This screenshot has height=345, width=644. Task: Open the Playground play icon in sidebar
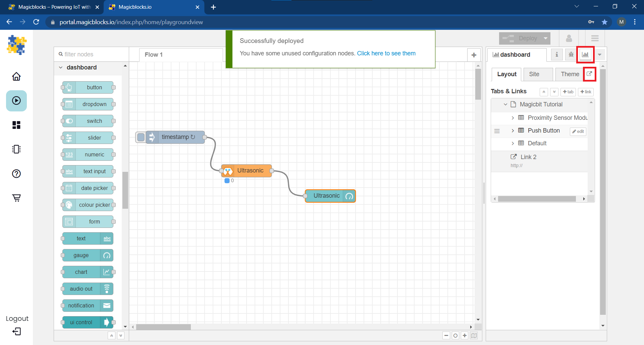pos(16,101)
